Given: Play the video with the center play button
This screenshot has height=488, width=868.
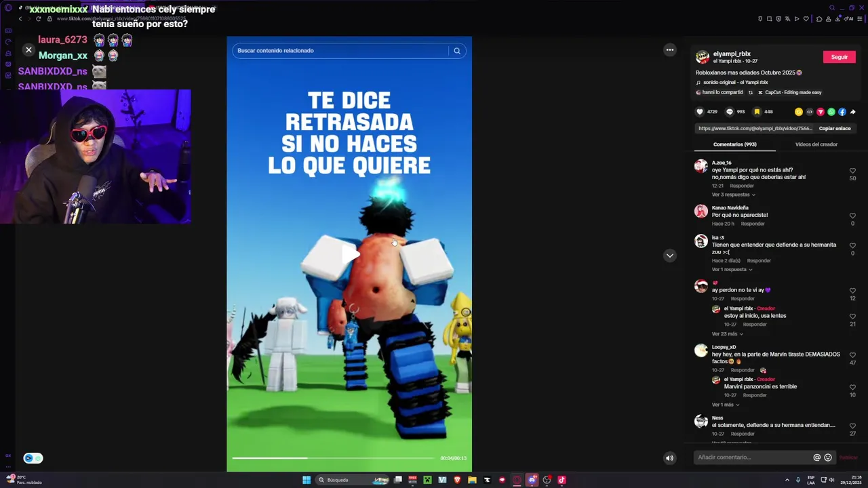Looking at the screenshot, I should pyautogui.click(x=349, y=254).
